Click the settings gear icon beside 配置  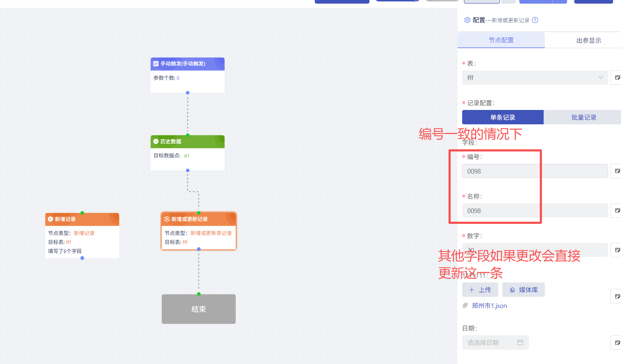click(467, 20)
